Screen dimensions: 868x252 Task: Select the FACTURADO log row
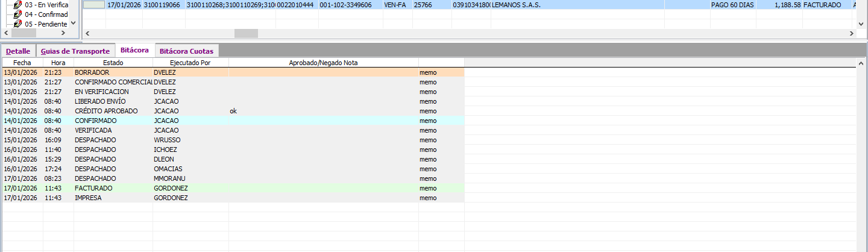pyautogui.click(x=93, y=188)
